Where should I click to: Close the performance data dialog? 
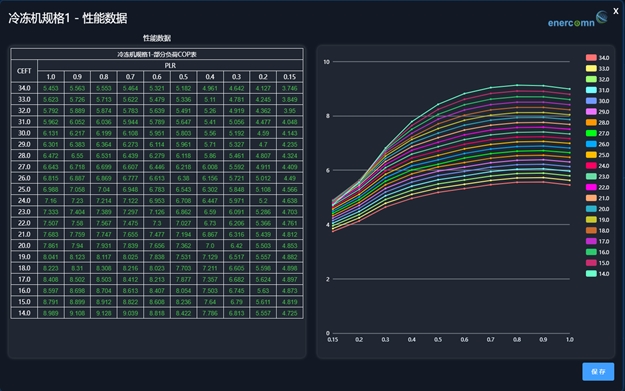pyautogui.click(x=616, y=11)
